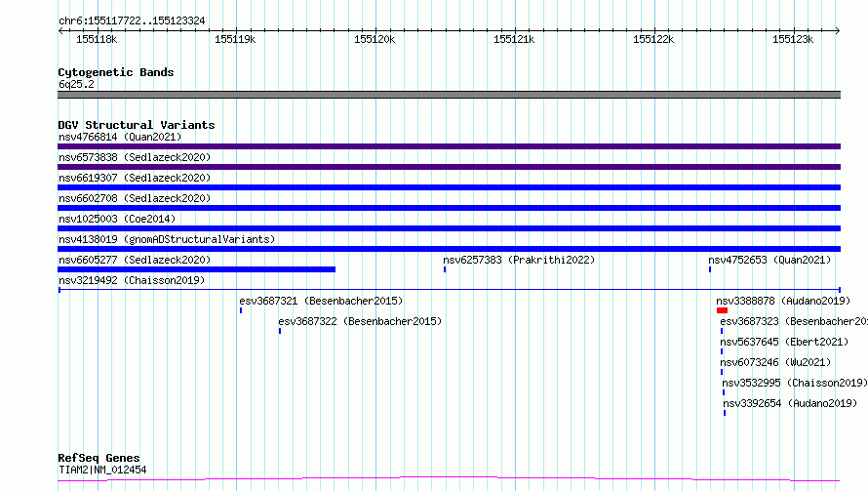The height and width of the screenshot is (491, 868).
Task: Click the 155123k ruler position
Action: pos(793,39)
